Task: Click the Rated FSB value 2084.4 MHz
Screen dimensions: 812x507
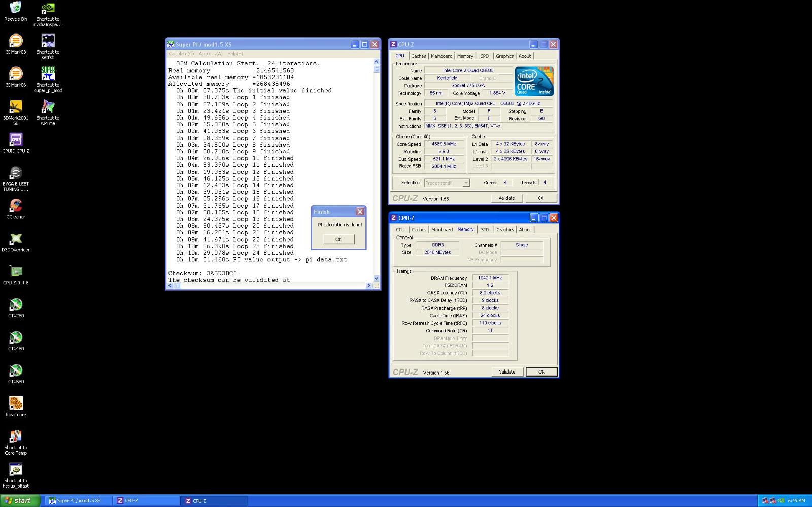Action: click(444, 166)
